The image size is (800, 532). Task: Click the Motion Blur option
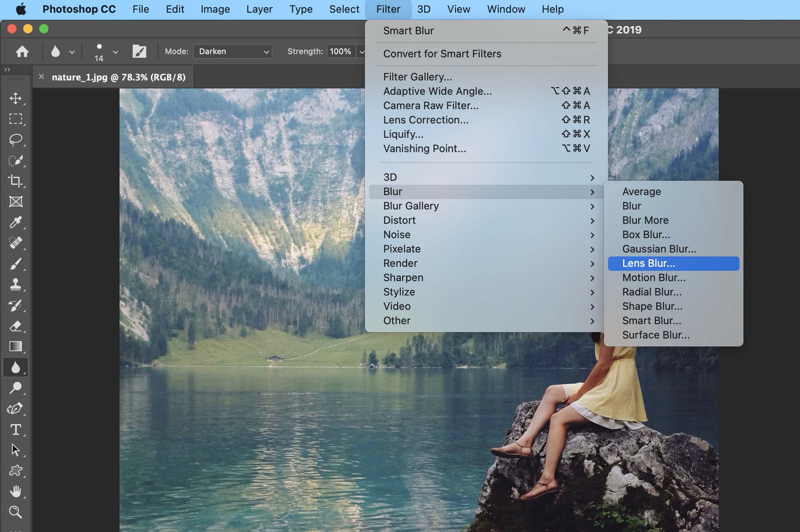(x=654, y=277)
